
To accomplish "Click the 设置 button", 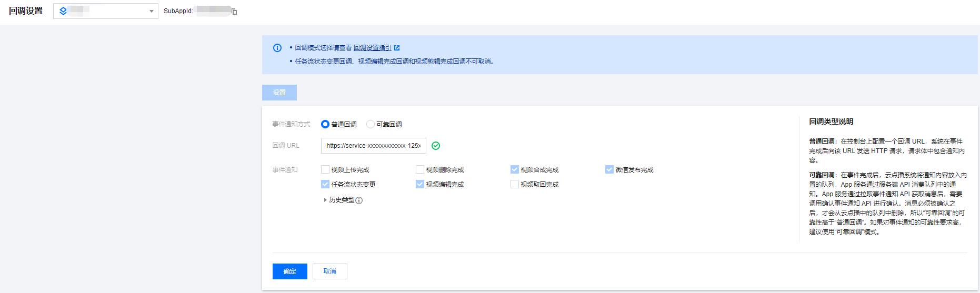I will coord(279,93).
